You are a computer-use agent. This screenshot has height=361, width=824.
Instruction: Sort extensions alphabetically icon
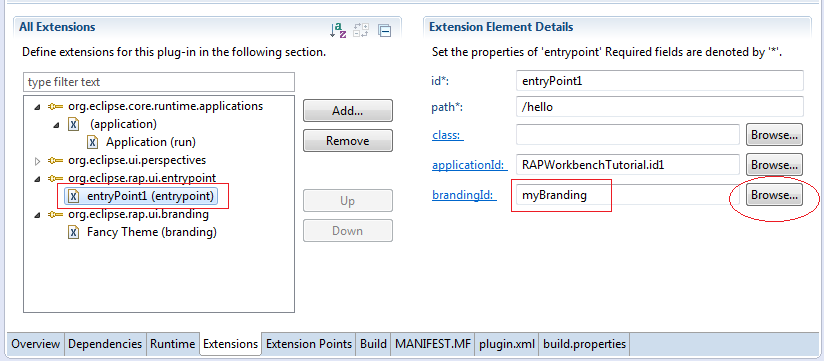pos(337,31)
